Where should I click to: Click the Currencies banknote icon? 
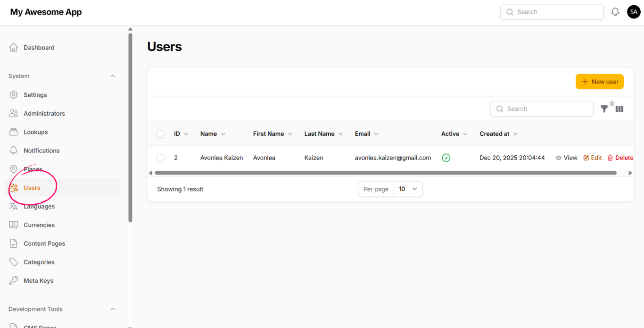coord(14,225)
